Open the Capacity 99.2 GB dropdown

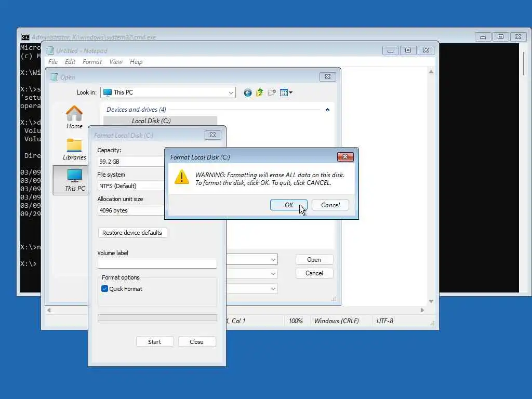click(131, 162)
